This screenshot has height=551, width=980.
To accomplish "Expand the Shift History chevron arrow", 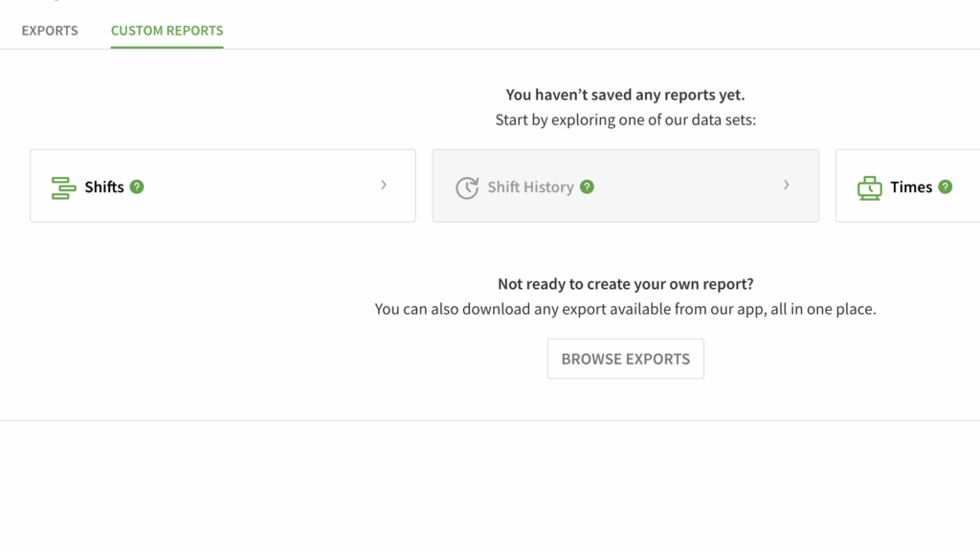I will coord(787,186).
